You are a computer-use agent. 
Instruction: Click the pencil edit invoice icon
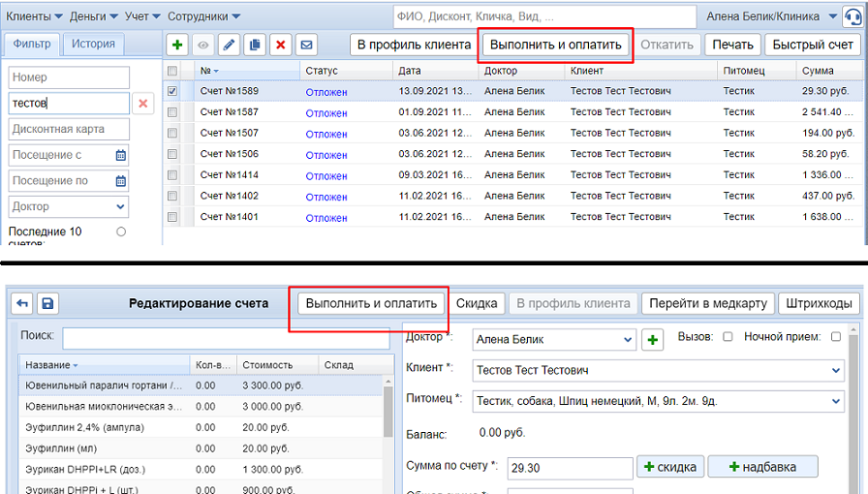230,45
